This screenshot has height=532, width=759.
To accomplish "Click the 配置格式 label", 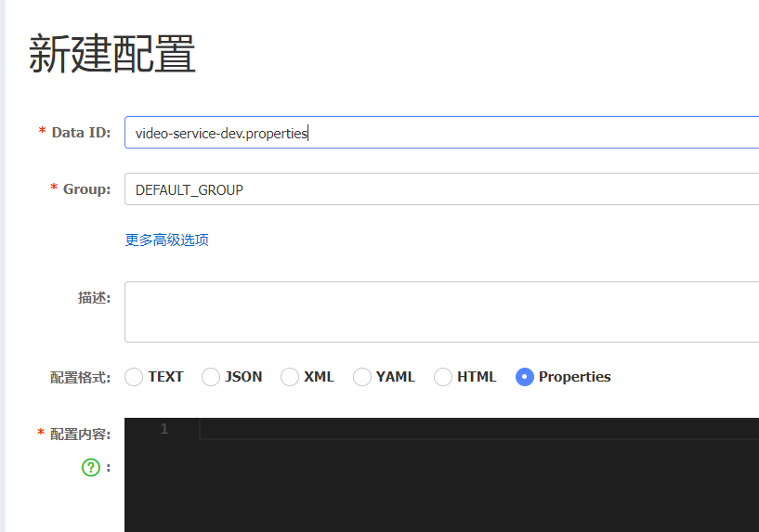I will pyautogui.click(x=80, y=377).
